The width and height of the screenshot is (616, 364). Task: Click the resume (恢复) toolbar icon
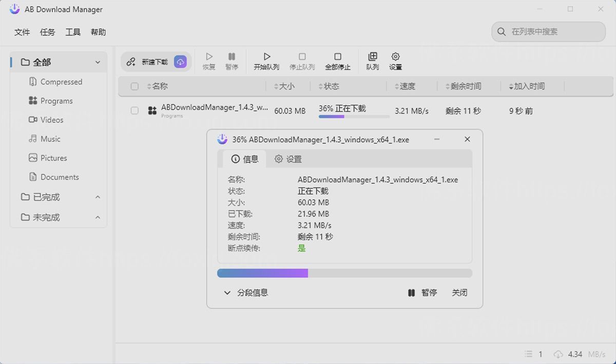coord(208,60)
